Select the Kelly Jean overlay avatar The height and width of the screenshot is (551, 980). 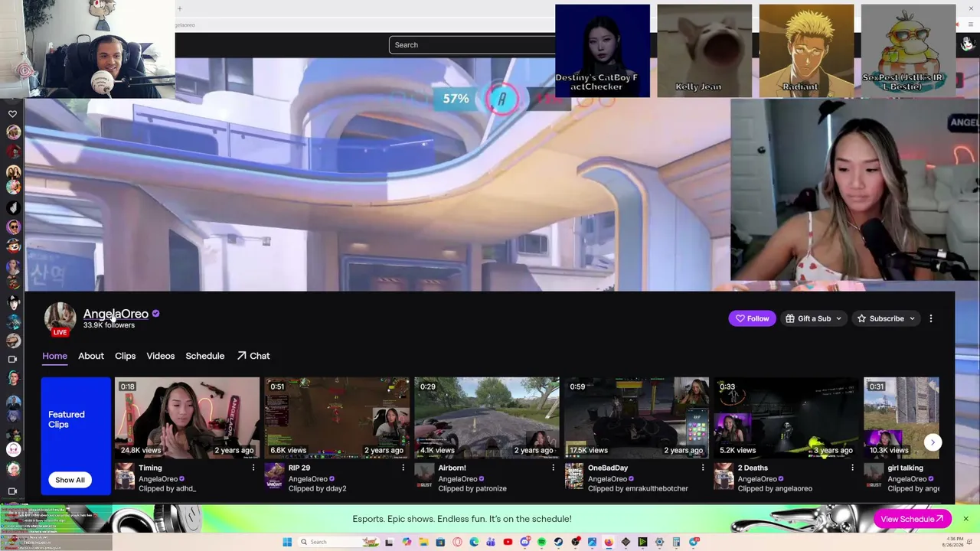tap(704, 51)
